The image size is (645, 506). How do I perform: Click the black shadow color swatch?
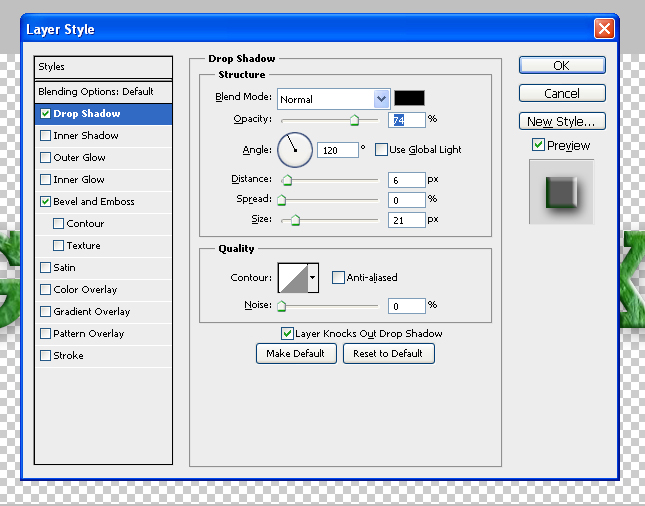point(409,98)
